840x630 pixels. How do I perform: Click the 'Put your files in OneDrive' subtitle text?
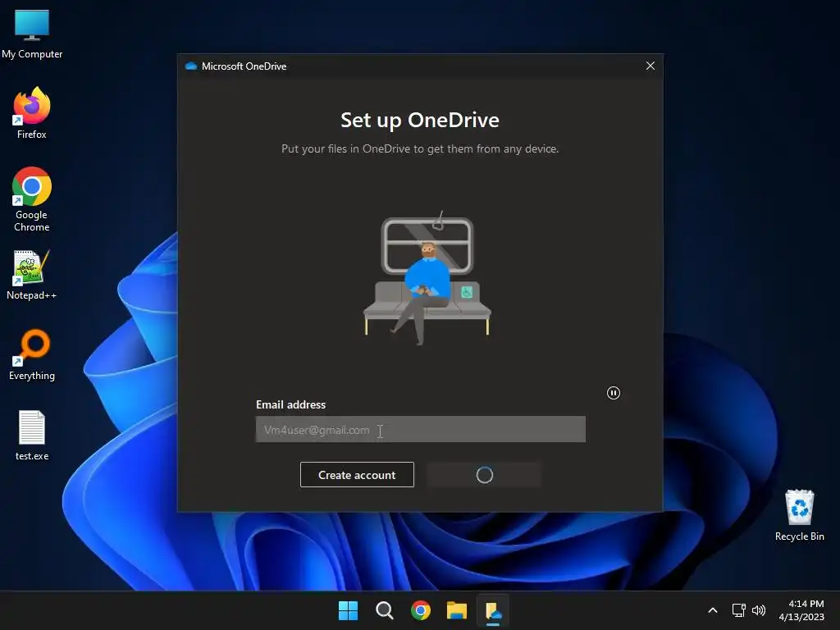pos(420,149)
